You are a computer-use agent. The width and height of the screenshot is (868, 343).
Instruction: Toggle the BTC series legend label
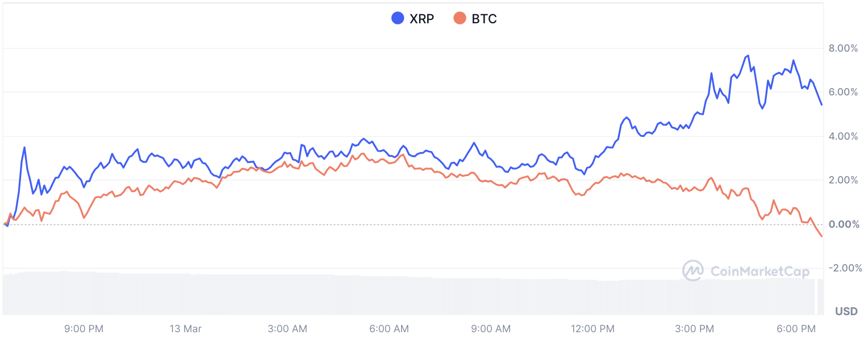pyautogui.click(x=484, y=19)
